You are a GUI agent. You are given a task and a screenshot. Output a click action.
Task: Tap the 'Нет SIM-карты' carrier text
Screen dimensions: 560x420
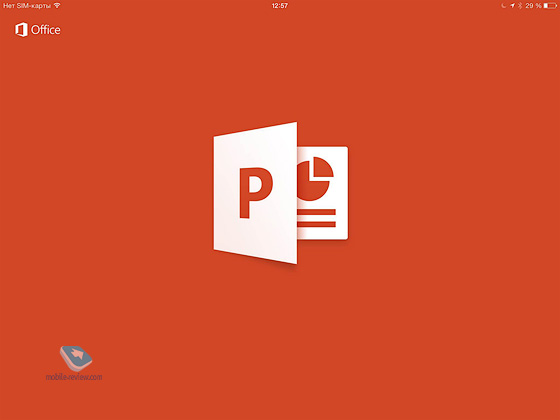point(27,6)
